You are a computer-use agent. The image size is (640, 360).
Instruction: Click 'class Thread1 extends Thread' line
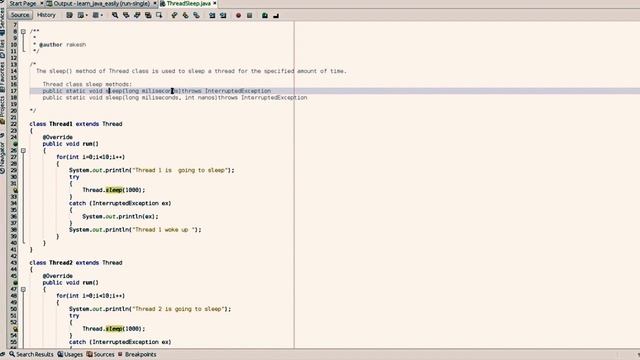[76, 124]
